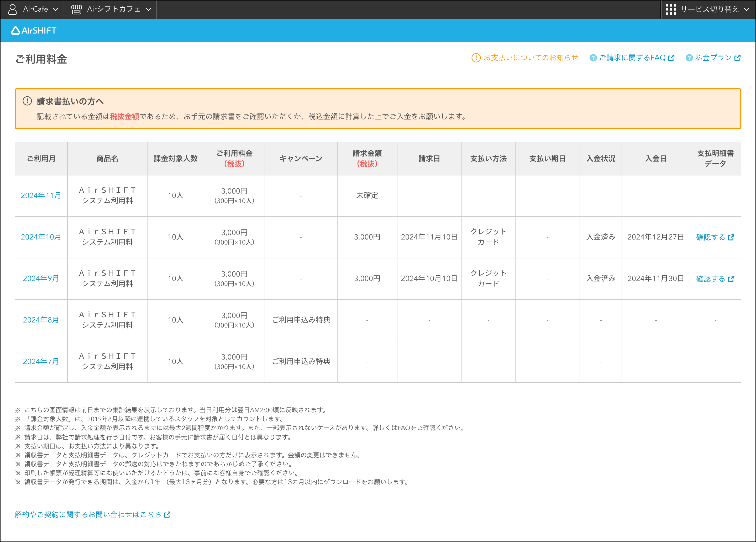Click external link icon after ご請求に関するFAQ
This screenshot has width=756, height=542.
tap(671, 58)
